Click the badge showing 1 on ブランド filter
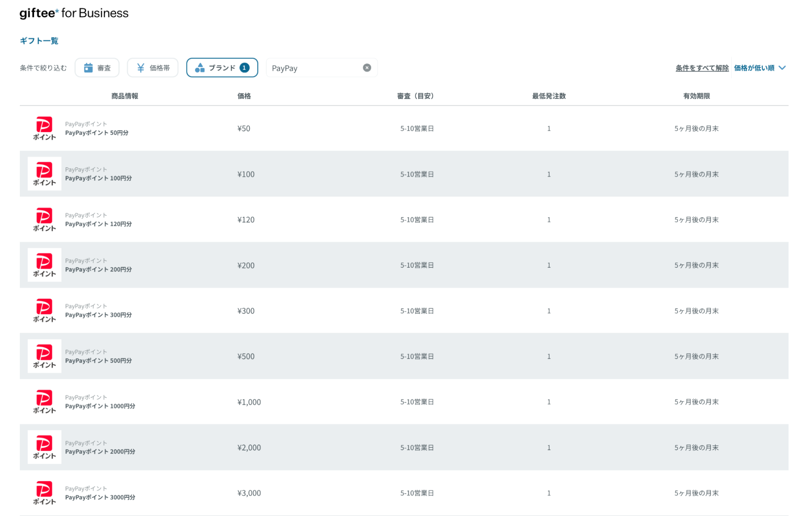Image resolution: width=812 pixels, height=516 pixels. click(244, 67)
